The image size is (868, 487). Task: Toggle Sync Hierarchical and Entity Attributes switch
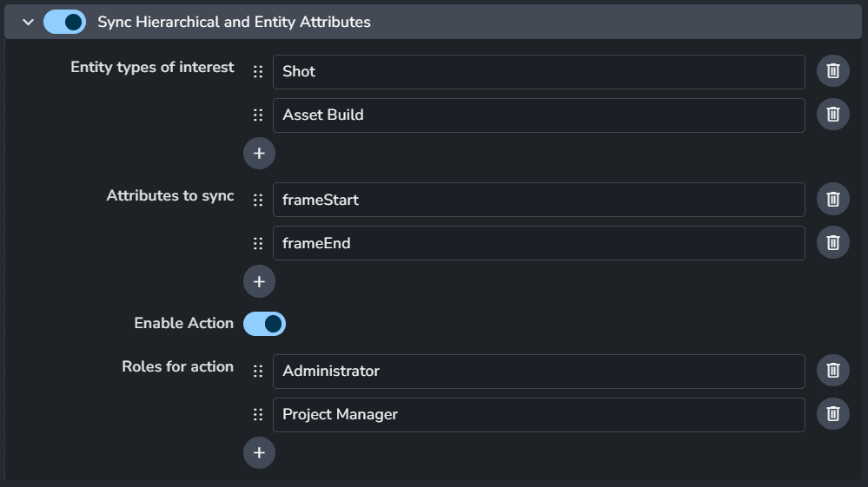(65, 22)
